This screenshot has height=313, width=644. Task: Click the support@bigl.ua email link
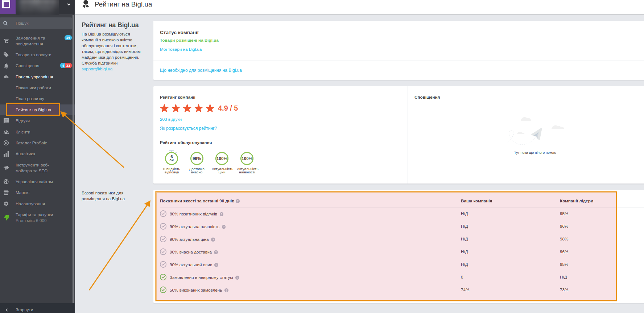(97, 69)
